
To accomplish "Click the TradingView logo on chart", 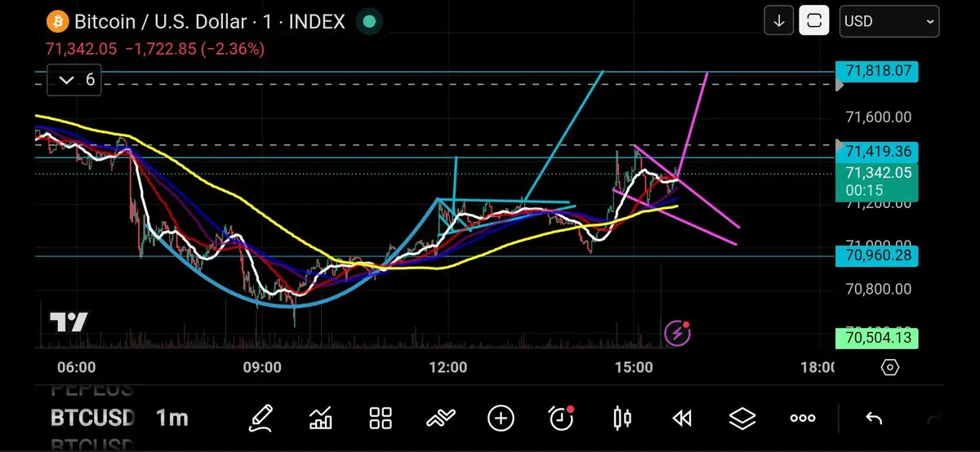I will [69, 322].
